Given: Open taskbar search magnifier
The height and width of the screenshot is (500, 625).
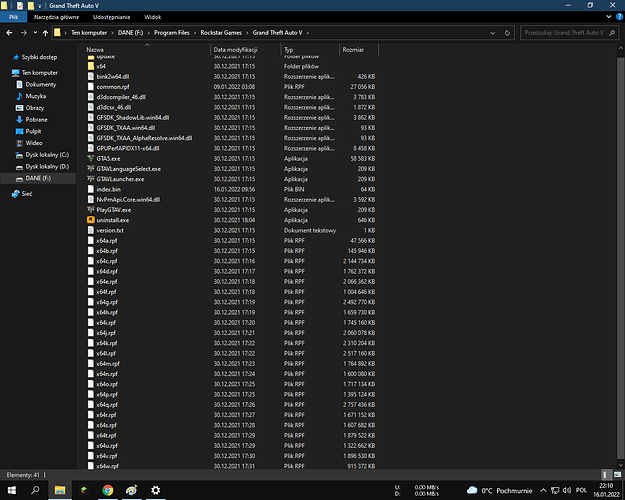Looking at the screenshot, I should pyautogui.click(x=35, y=490).
